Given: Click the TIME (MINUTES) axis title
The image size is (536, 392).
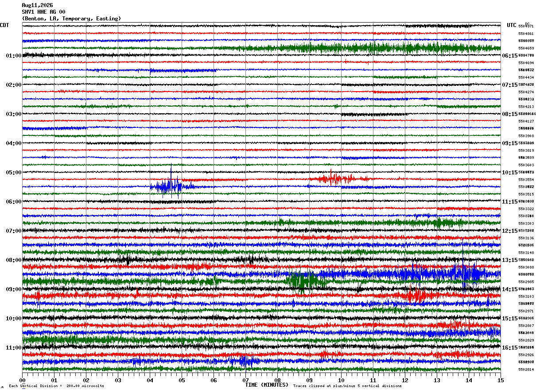Looking at the screenshot, I should pos(267,385).
